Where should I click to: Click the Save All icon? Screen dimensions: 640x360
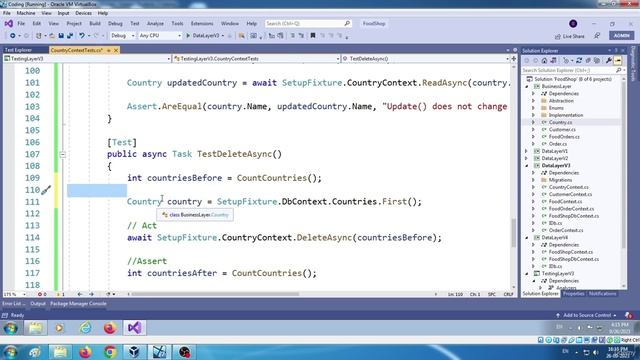pyautogui.click(x=70, y=36)
